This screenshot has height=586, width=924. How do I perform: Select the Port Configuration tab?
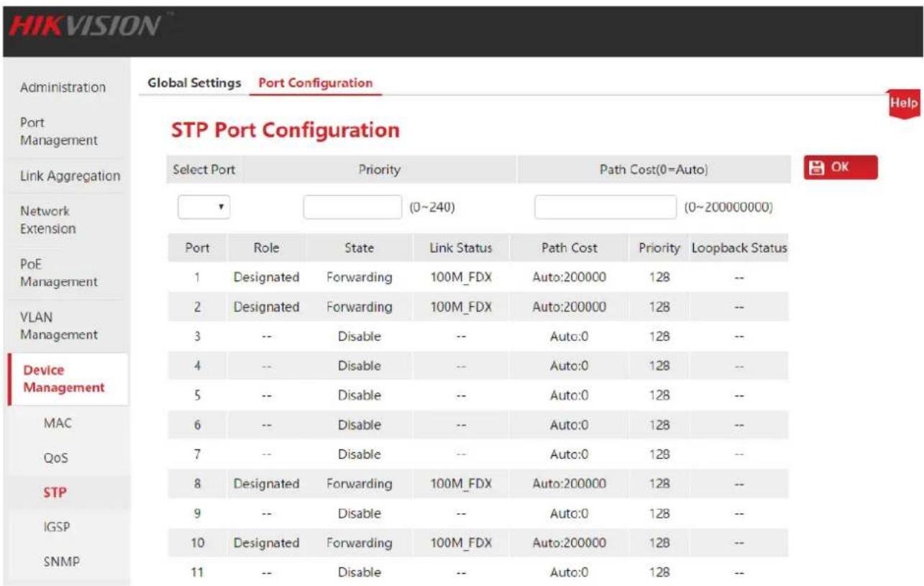coord(316,83)
